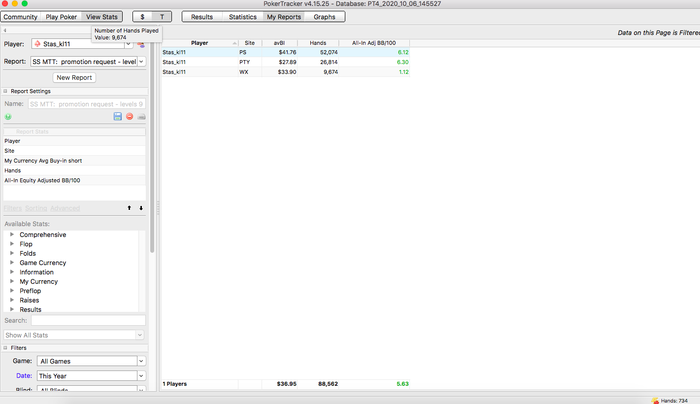Sort the table by the Hands column header
The width and height of the screenshot is (700, 404).
(318, 43)
